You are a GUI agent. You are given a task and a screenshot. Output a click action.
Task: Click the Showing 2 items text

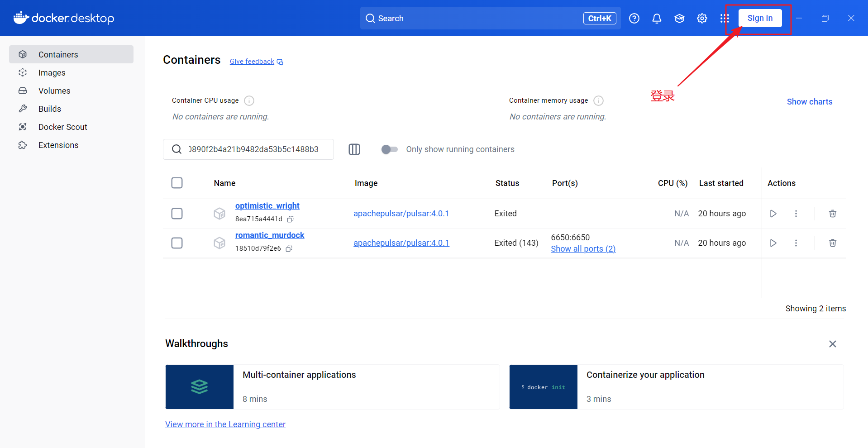pos(816,309)
